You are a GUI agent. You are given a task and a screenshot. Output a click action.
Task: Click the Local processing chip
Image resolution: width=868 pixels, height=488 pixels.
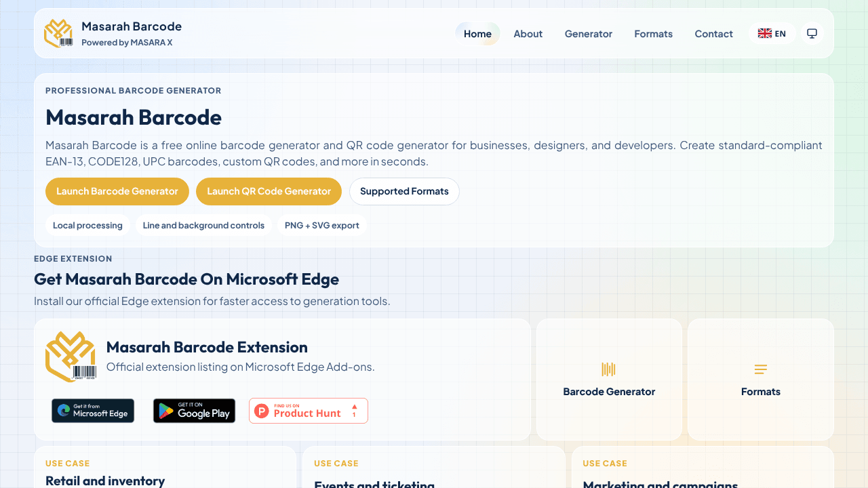click(x=87, y=225)
